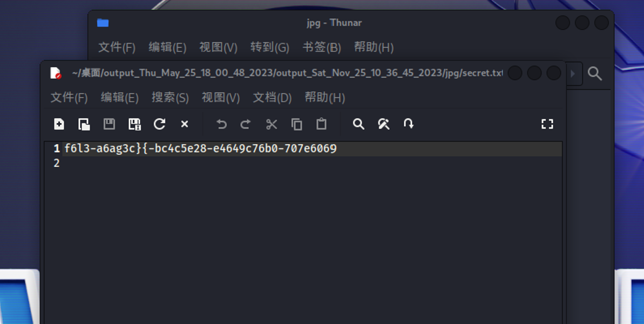Open the 文档(D) menu
Image resolution: width=644 pixels, height=324 pixels.
coord(272,97)
